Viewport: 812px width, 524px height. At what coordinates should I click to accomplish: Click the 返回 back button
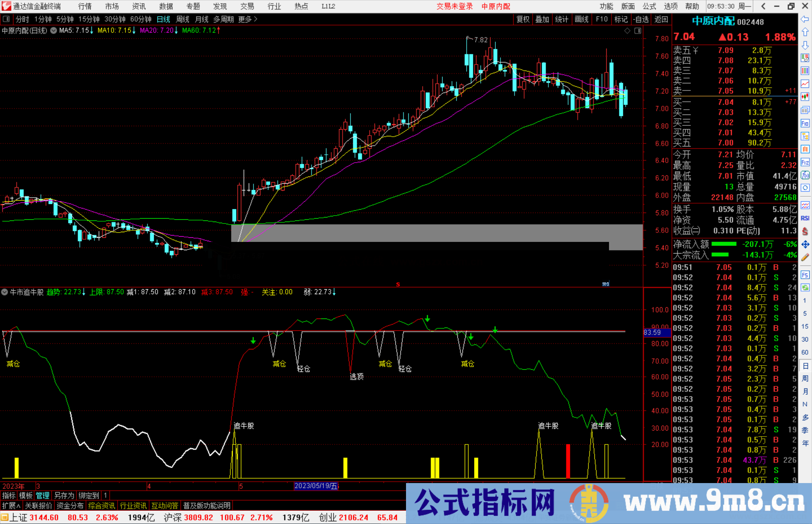click(x=661, y=19)
